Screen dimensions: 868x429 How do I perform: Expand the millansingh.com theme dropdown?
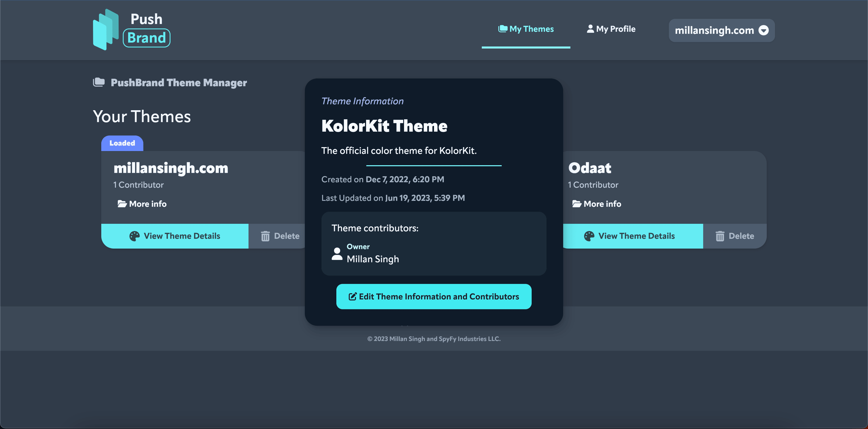(x=722, y=30)
